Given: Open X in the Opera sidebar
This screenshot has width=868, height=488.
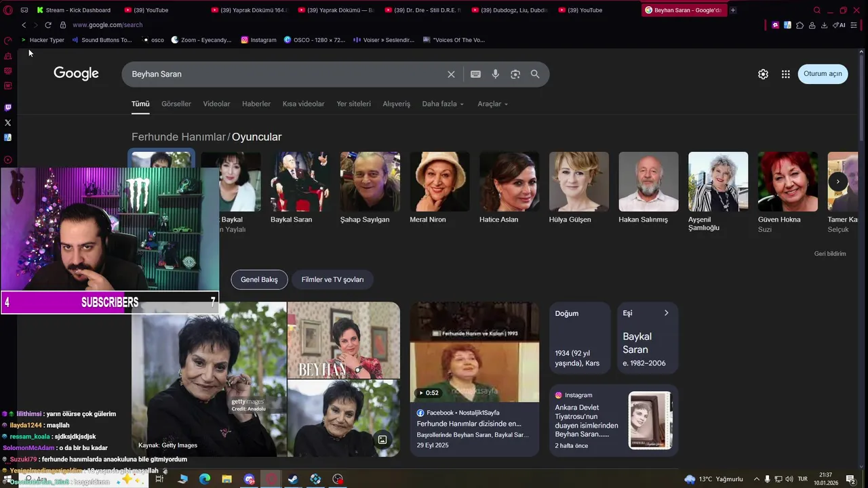Looking at the screenshot, I should (x=8, y=123).
